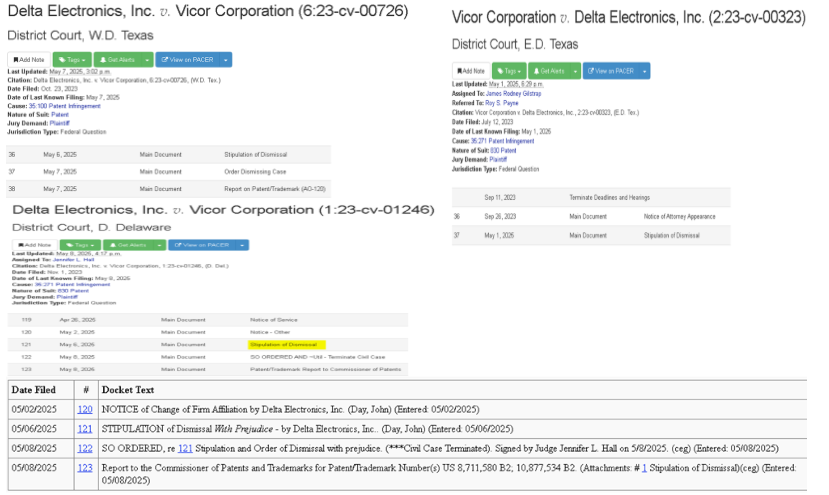Screen dimensions: 829x495
Task: Click View on PACER in E.D. Texas case
Action: (x=611, y=71)
